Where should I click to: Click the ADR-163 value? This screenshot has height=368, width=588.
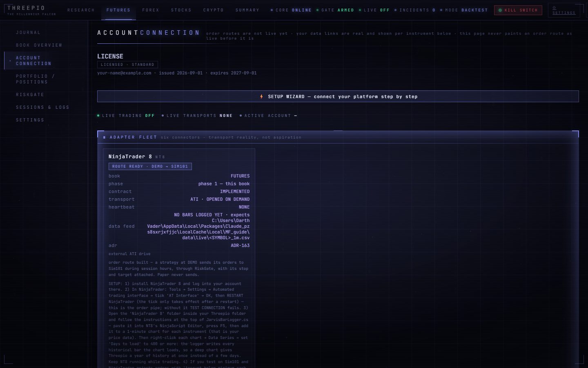pos(240,246)
